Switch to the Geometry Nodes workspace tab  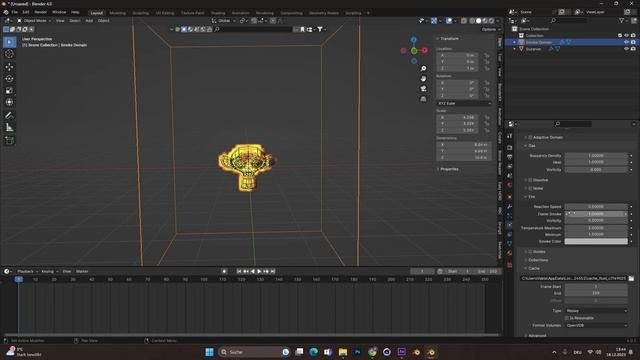click(x=324, y=13)
